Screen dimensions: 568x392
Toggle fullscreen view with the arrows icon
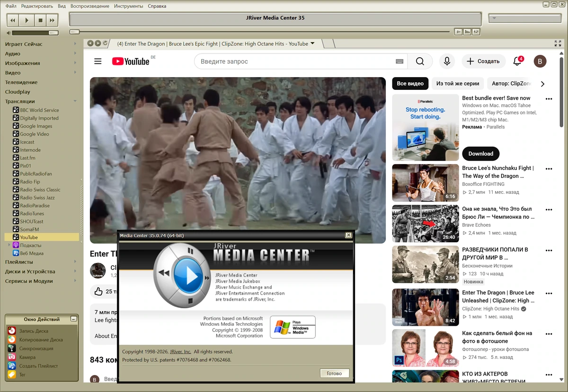click(x=558, y=44)
